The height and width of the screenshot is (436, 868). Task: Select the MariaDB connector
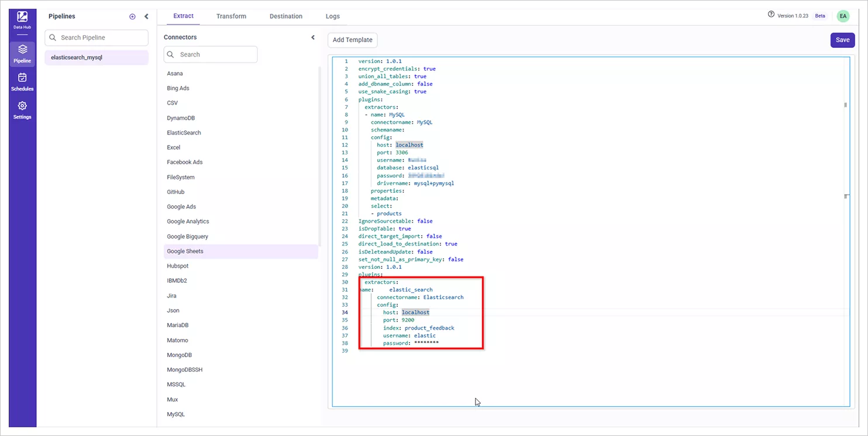coord(241,325)
